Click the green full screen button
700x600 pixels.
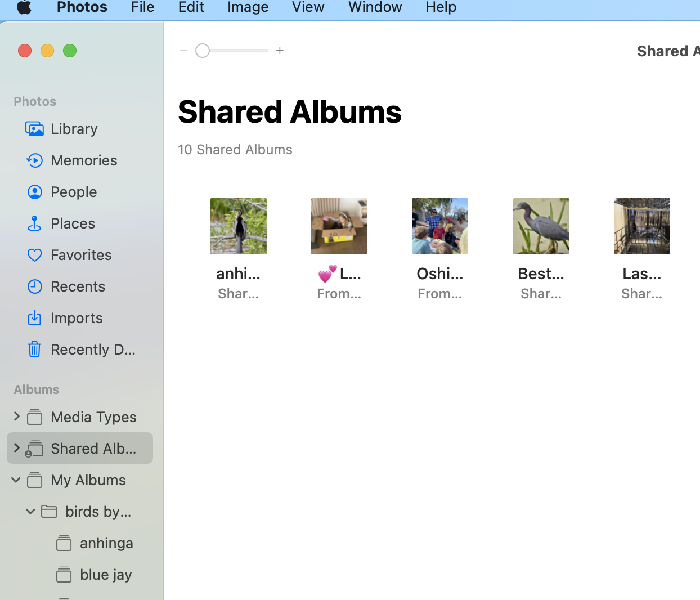tap(70, 51)
